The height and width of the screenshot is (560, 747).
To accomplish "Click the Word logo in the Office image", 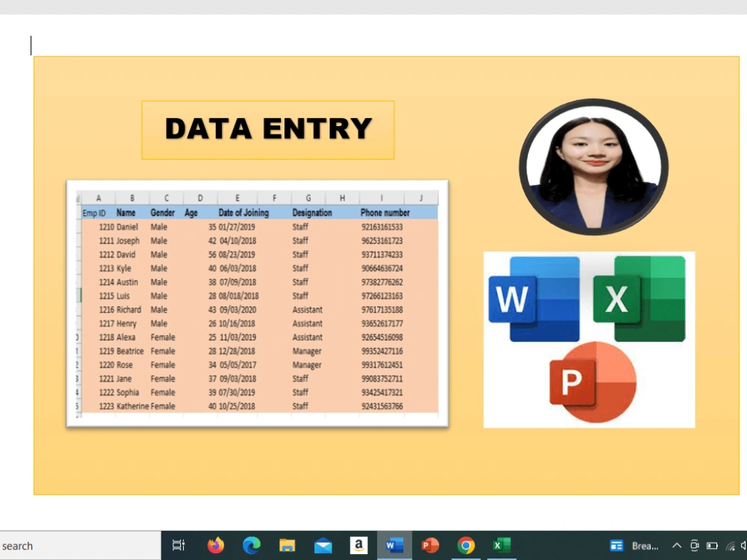I will (x=534, y=299).
